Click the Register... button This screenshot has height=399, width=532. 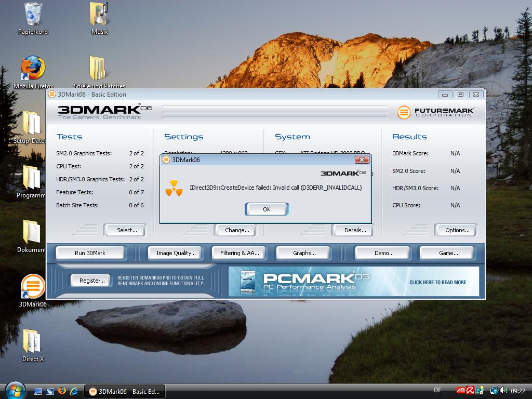point(91,281)
